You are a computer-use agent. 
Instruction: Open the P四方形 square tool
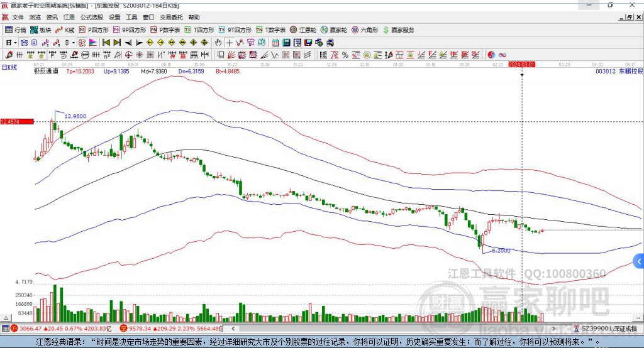[x=94, y=30]
